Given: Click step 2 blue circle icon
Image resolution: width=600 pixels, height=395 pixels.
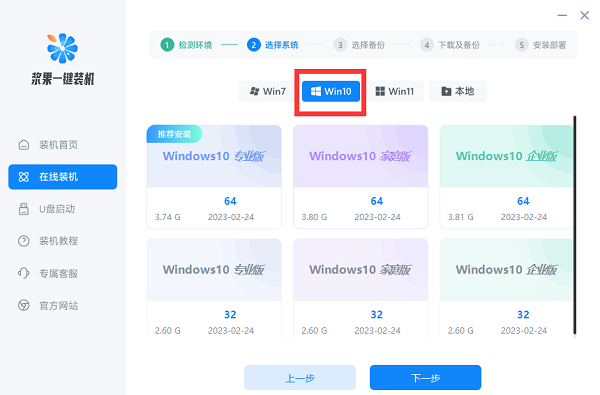Looking at the screenshot, I should (253, 45).
